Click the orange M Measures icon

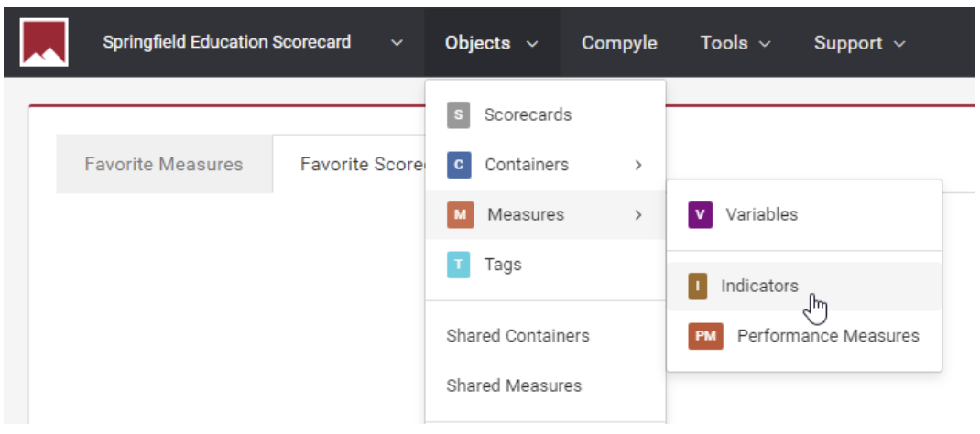pyautogui.click(x=460, y=215)
